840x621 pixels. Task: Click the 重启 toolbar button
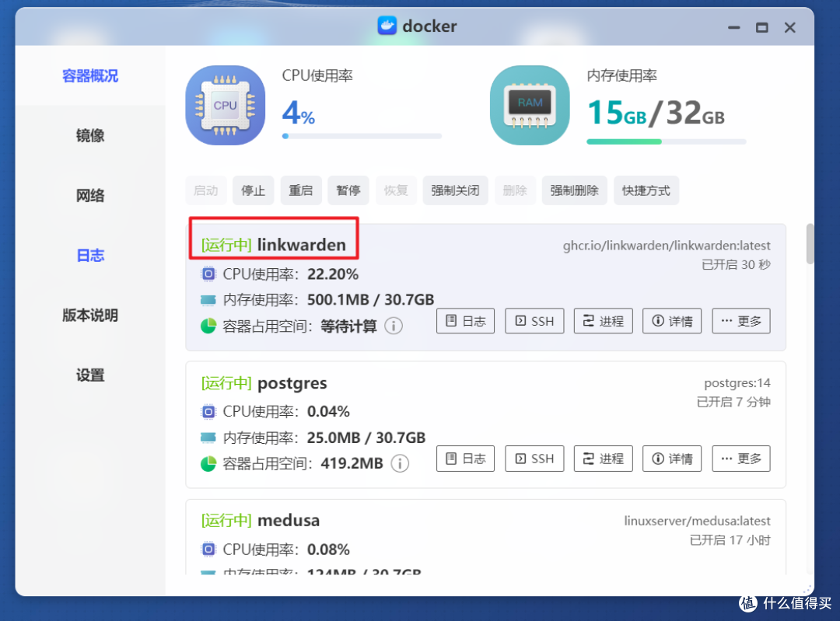300,190
